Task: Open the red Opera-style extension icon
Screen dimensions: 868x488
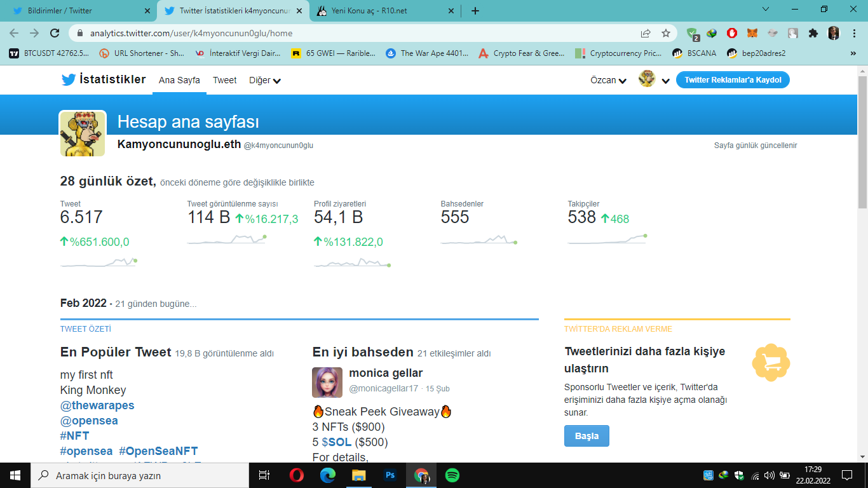Action: tap(732, 33)
